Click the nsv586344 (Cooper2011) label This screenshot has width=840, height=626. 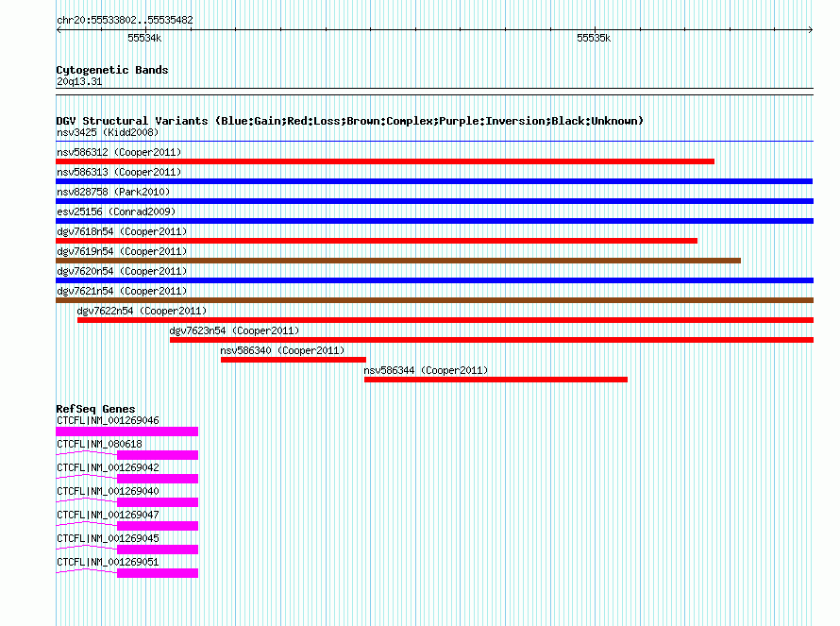point(426,370)
